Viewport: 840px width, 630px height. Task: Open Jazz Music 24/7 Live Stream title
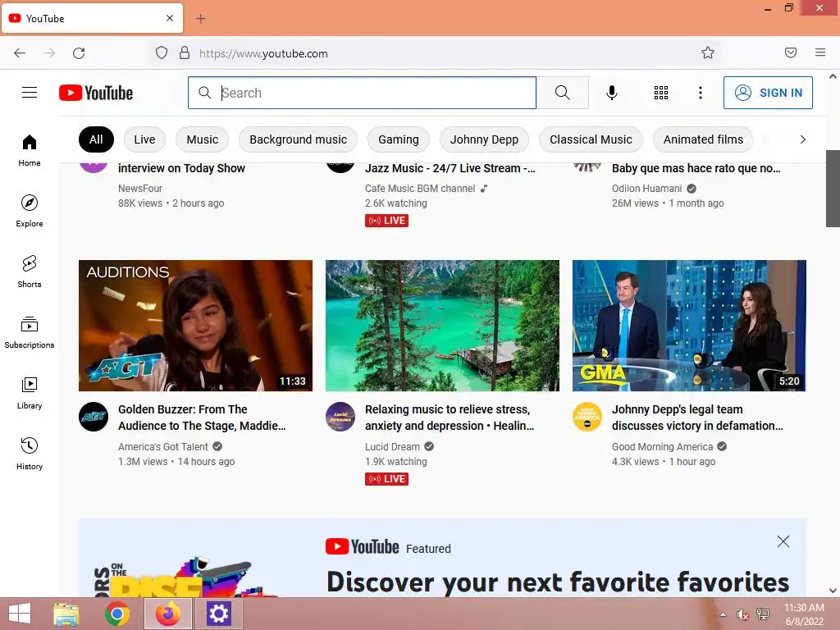coord(450,168)
